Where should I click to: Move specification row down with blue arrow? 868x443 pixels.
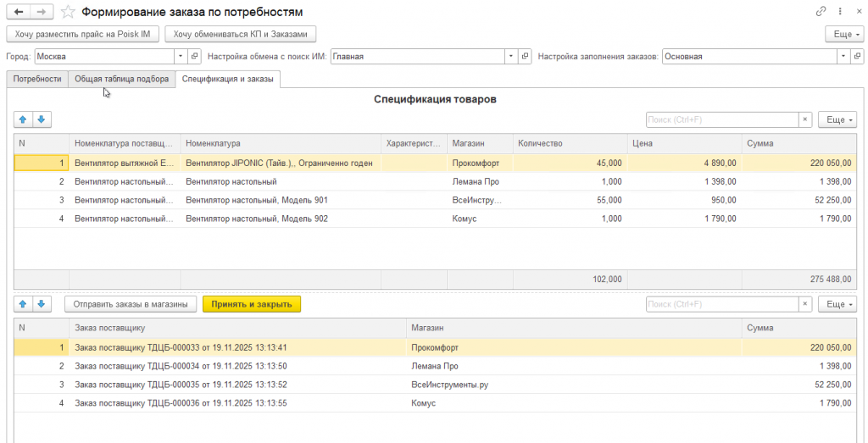(x=41, y=119)
